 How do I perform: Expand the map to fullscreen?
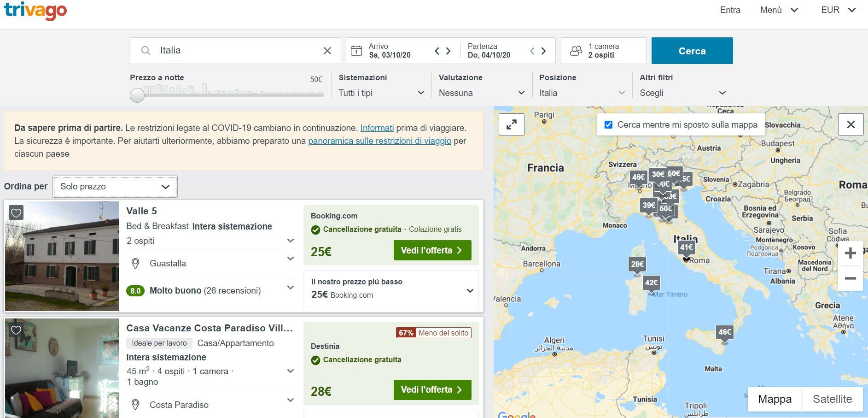[512, 124]
